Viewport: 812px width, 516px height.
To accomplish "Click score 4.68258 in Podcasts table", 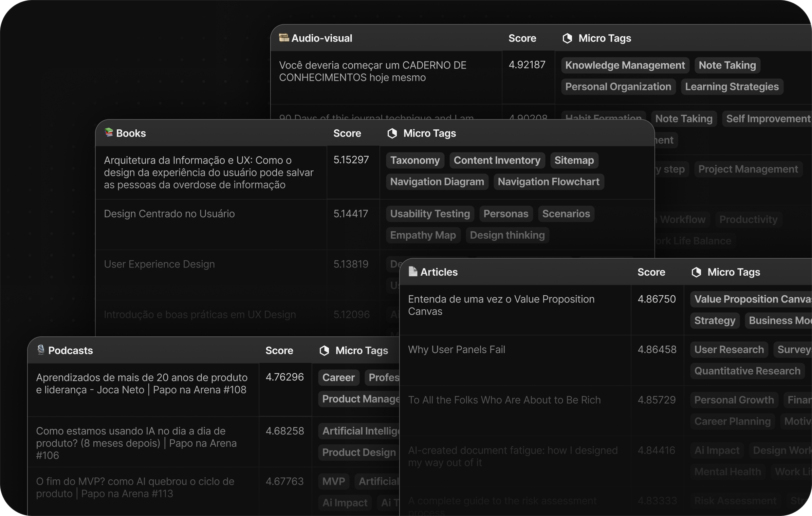I will tap(284, 431).
